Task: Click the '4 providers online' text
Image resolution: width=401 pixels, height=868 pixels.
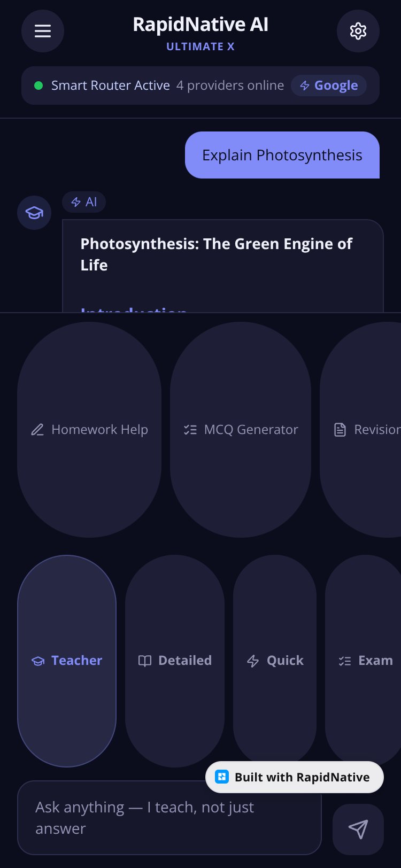Action: coord(230,86)
